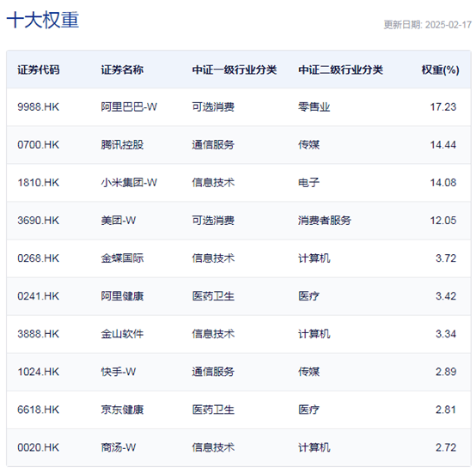This screenshot has width=476, height=473.
Task: Click the 京东健康 row name
Action: (122, 409)
